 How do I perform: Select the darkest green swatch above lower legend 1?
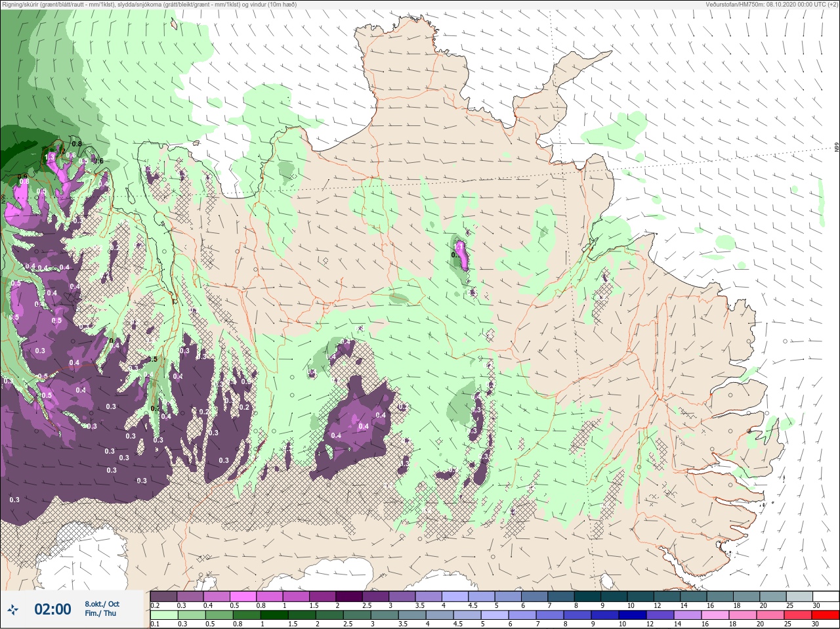click(x=273, y=615)
